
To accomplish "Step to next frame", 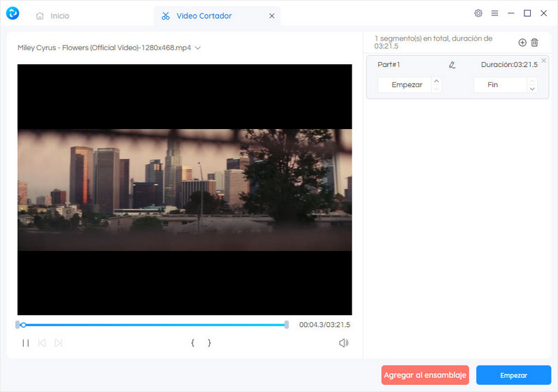I will (59, 343).
